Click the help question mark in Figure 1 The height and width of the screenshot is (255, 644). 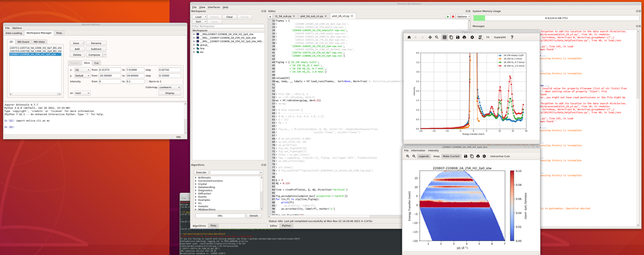coord(511,37)
